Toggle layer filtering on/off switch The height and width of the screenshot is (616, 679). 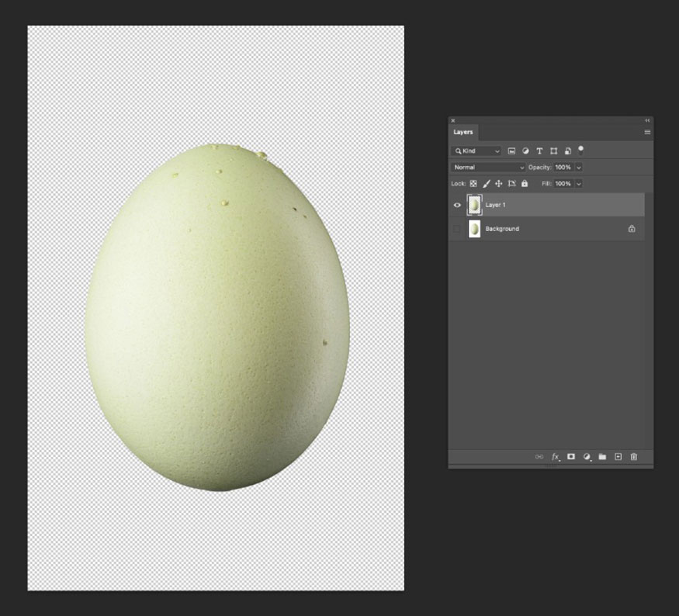(580, 151)
